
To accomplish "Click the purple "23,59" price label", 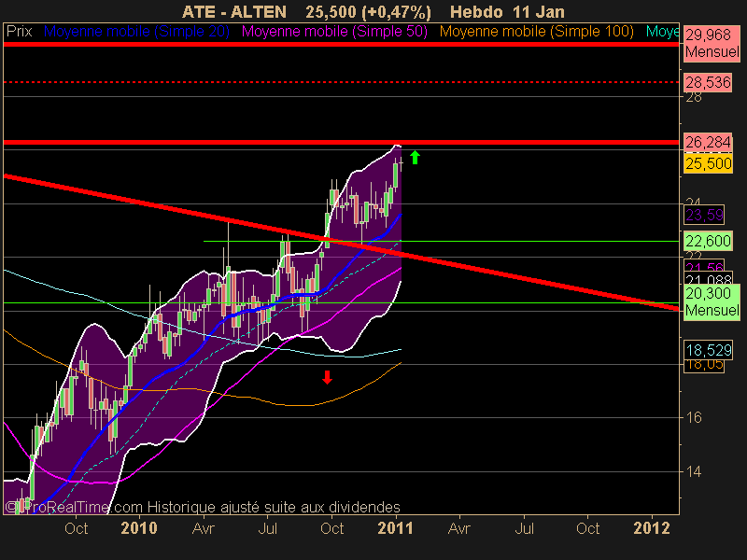I will coord(704,215).
